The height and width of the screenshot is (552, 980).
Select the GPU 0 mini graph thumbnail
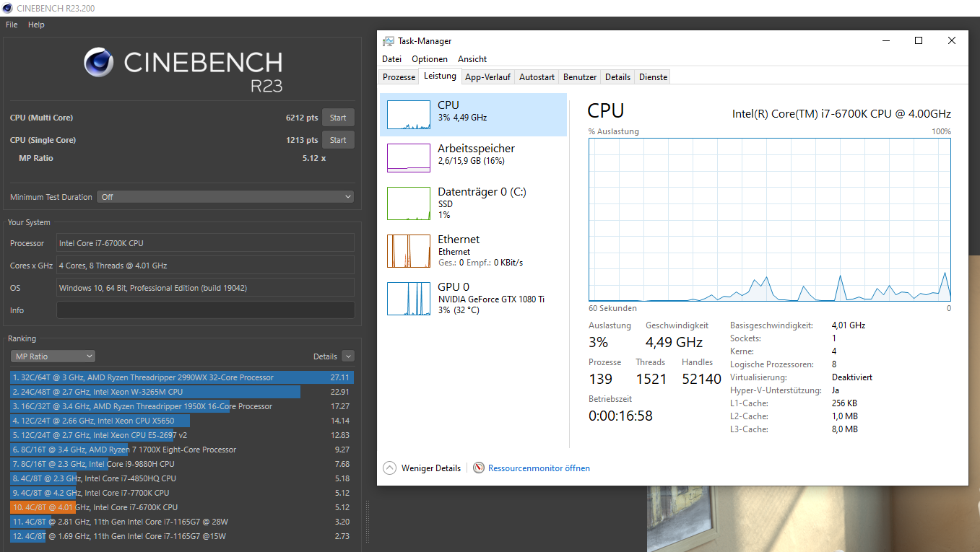(x=409, y=299)
